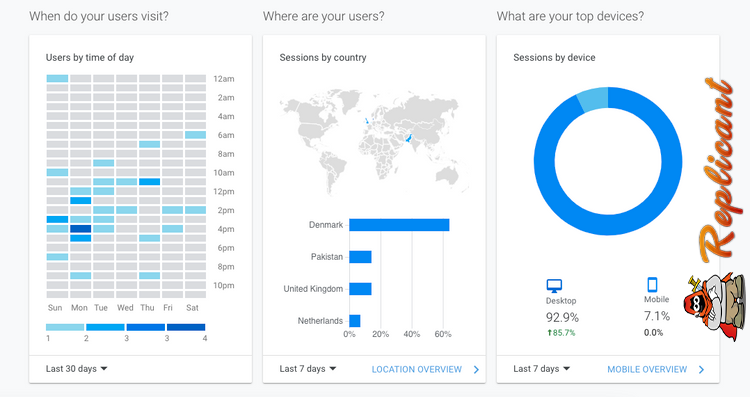Open the MOBILE OVERVIEW link

647,369
